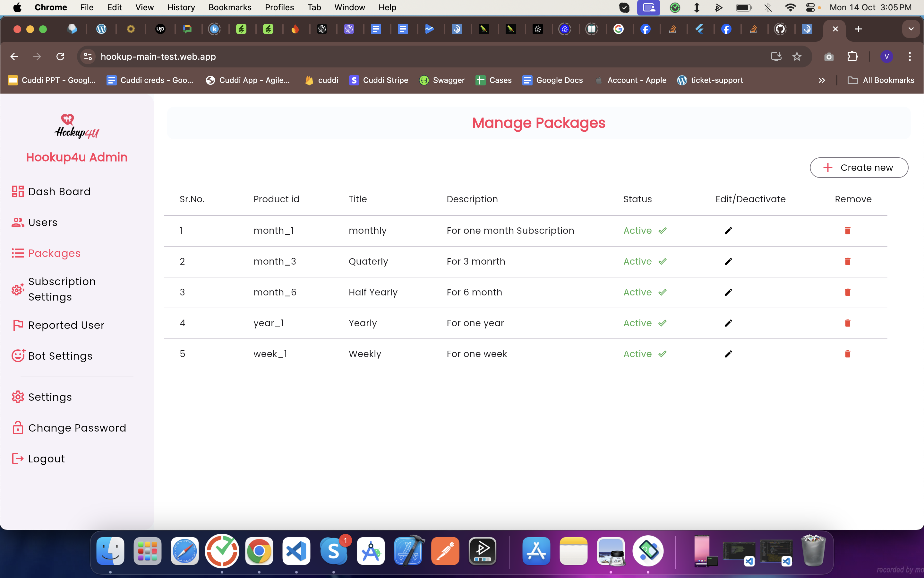
Task: Open the ticket-support bookmark
Action: point(710,80)
